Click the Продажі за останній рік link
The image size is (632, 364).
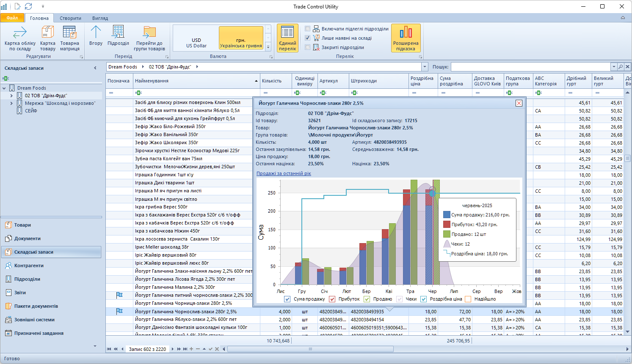coord(284,173)
